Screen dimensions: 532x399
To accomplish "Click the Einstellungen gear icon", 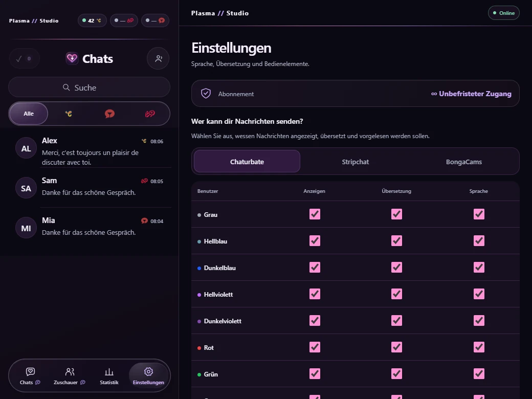I will point(148,372).
